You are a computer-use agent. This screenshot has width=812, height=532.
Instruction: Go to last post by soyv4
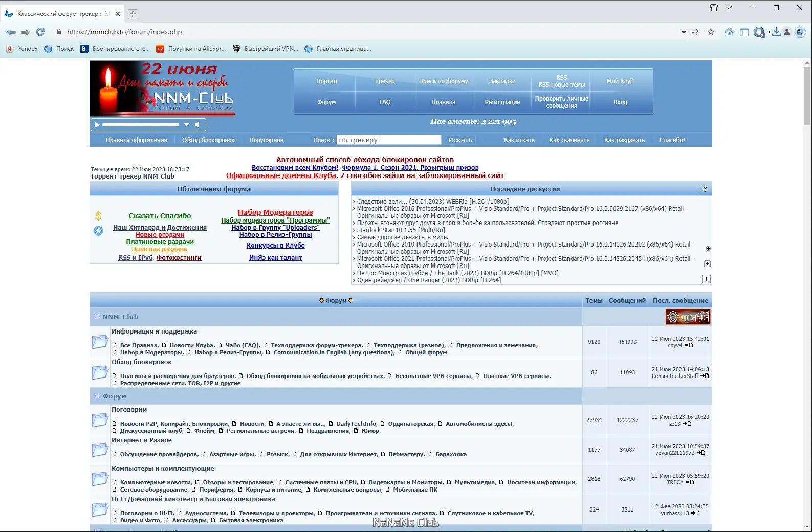(689, 345)
